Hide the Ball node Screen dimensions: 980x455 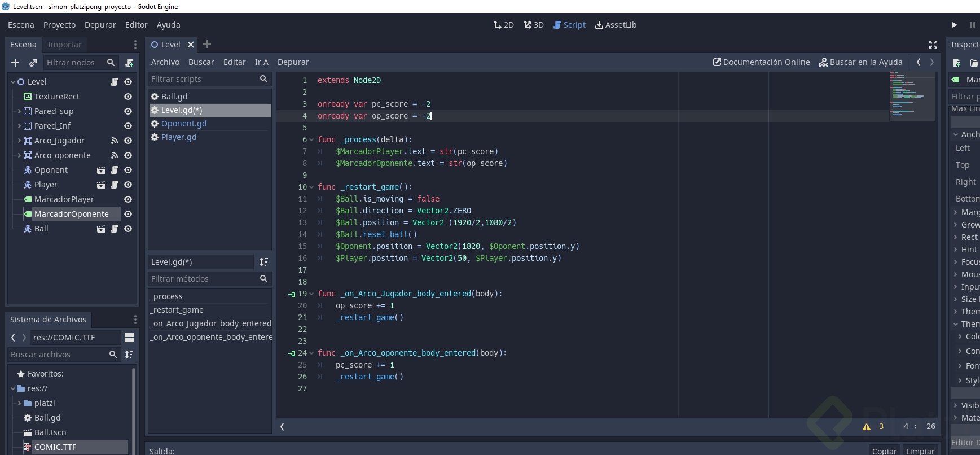(x=128, y=229)
